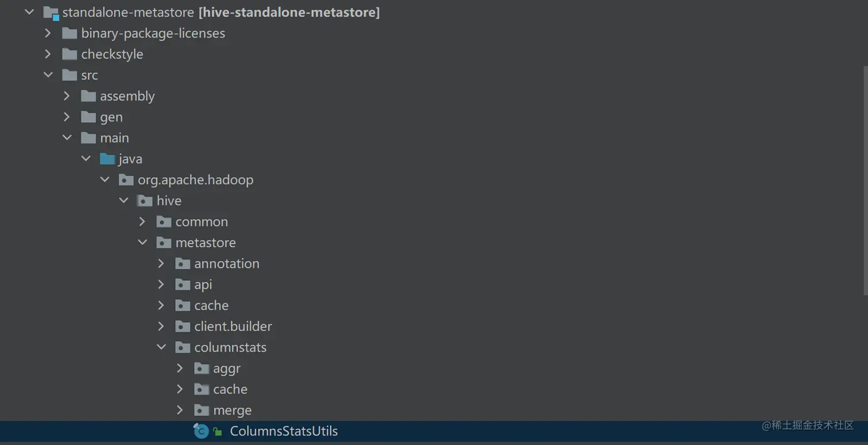Screen dimensions: 868x445
Task: Expand the binary-package-licenses folder
Action: point(48,33)
